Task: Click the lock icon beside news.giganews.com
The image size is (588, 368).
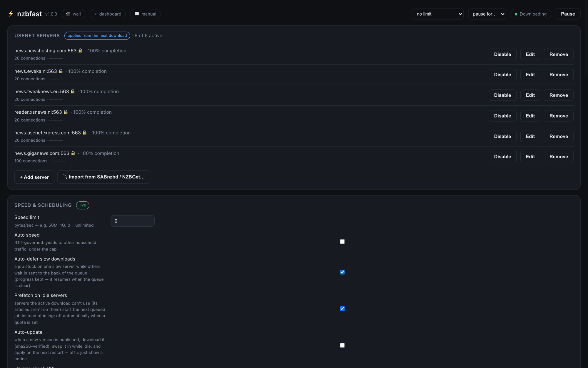Action: pos(73,153)
